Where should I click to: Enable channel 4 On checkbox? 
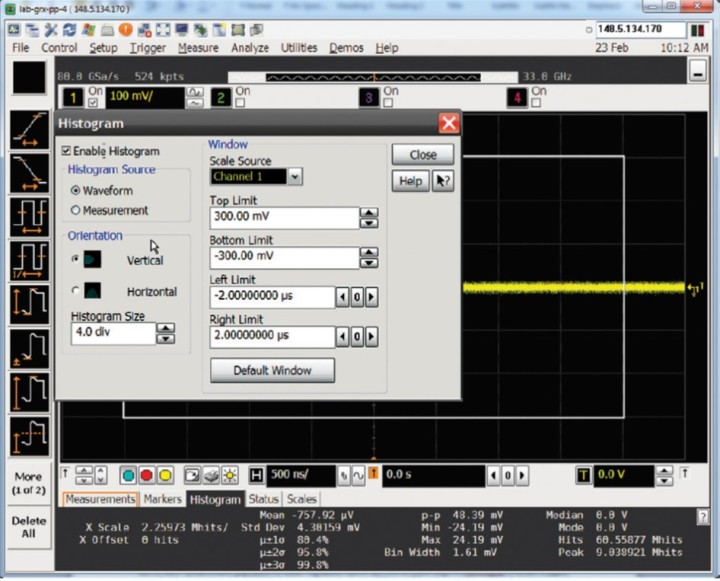click(536, 102)
